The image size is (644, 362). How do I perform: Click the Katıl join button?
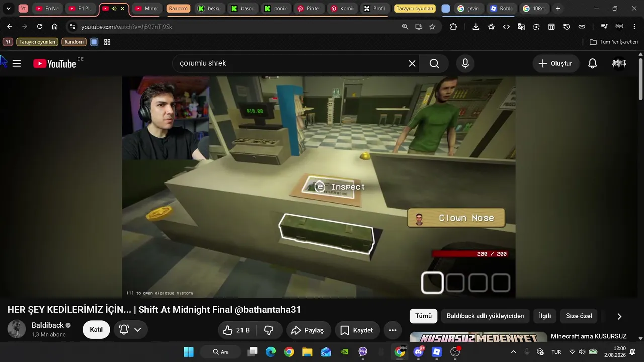pos(96,330)
